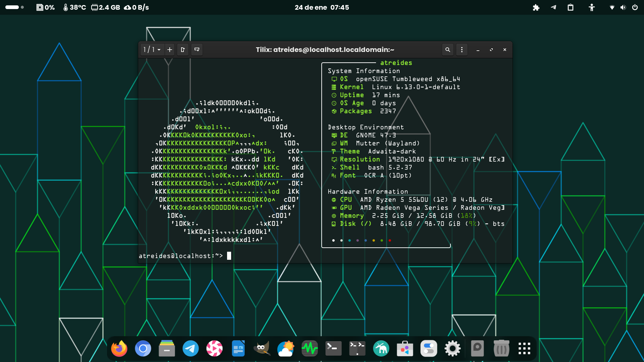Open Settings gear in dock
The height and width of the screenshot is (362, 644).
(x=452, y=349)
